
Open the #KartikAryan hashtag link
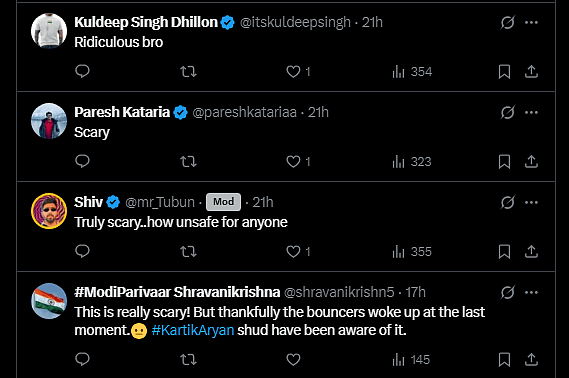(193, 330)
